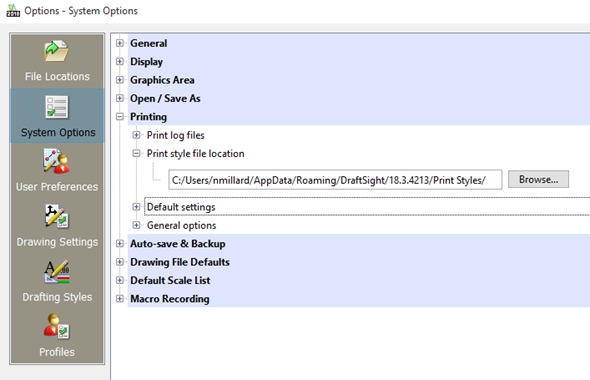This screenshot has width=590, height=380.
Task: Expand the Drawing File Defaults section
Action: [x=120, y=262]
